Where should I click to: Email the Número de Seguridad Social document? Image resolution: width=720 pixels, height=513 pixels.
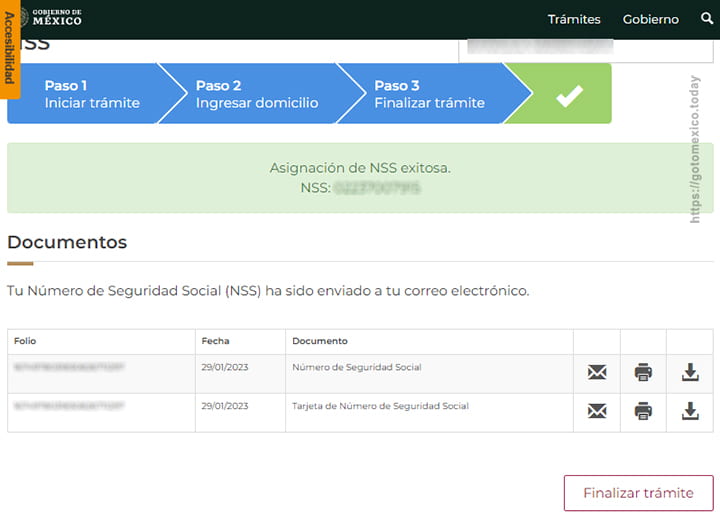click(597, 372)
